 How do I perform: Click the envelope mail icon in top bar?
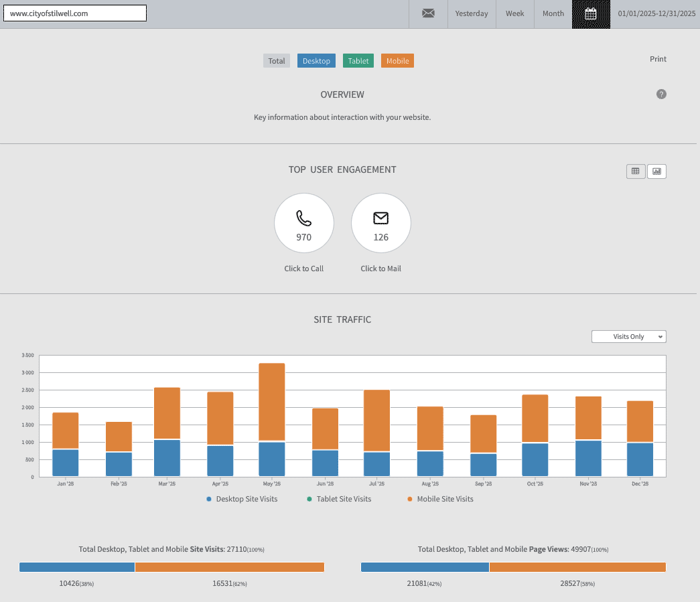tap(428, 13)
